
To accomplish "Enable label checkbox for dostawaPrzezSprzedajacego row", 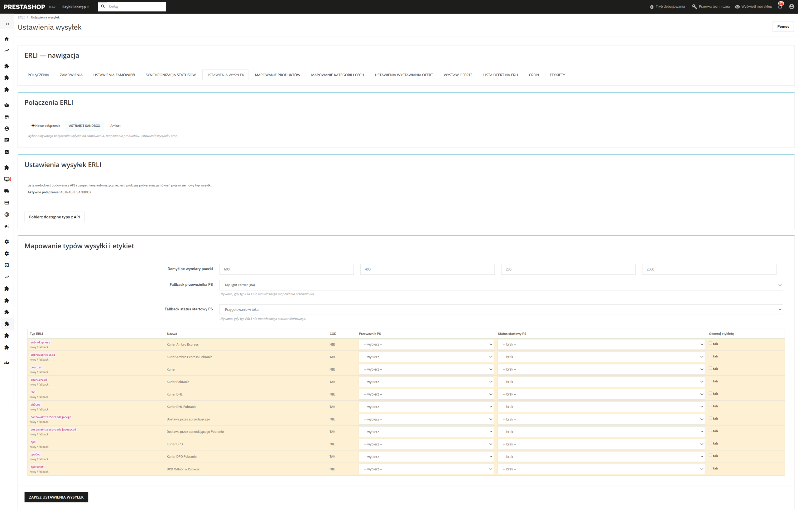I will click(710, 418).
